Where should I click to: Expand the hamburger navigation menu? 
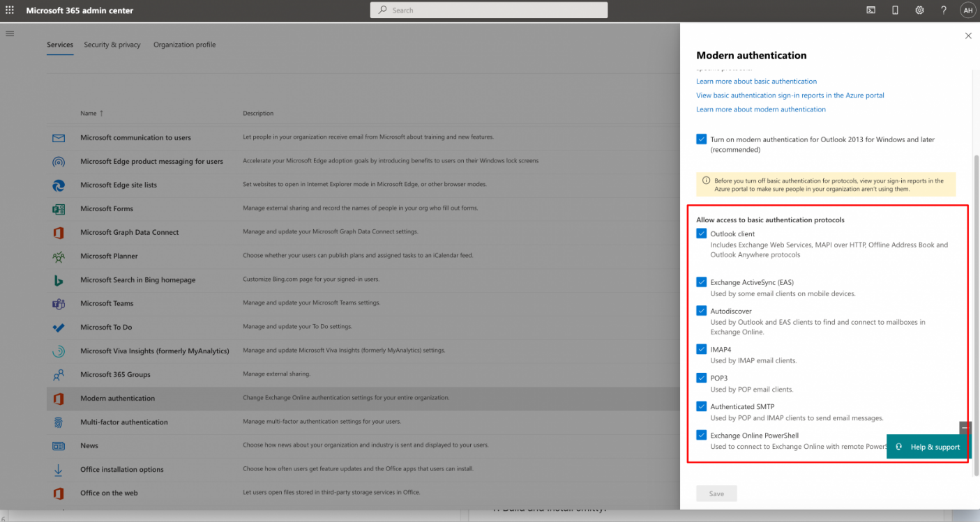click(10, 33)
